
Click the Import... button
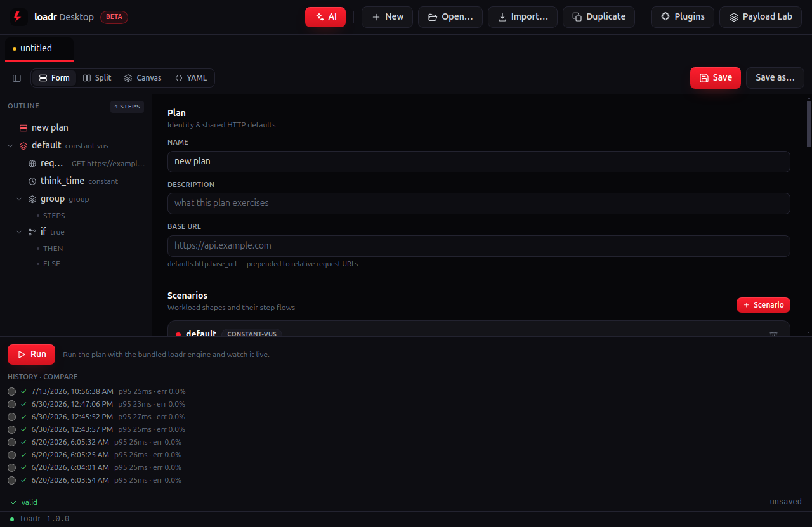[x=523, y=17]
